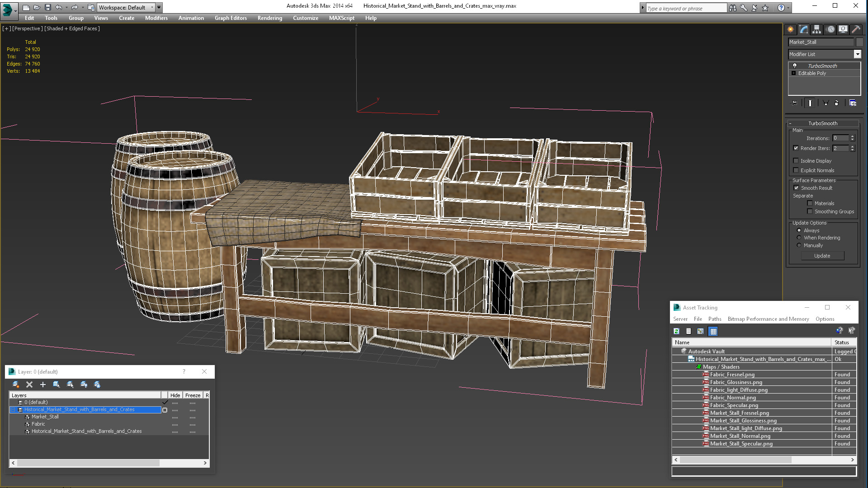Click Make Unique icon in modifier stack

[826, 103]
